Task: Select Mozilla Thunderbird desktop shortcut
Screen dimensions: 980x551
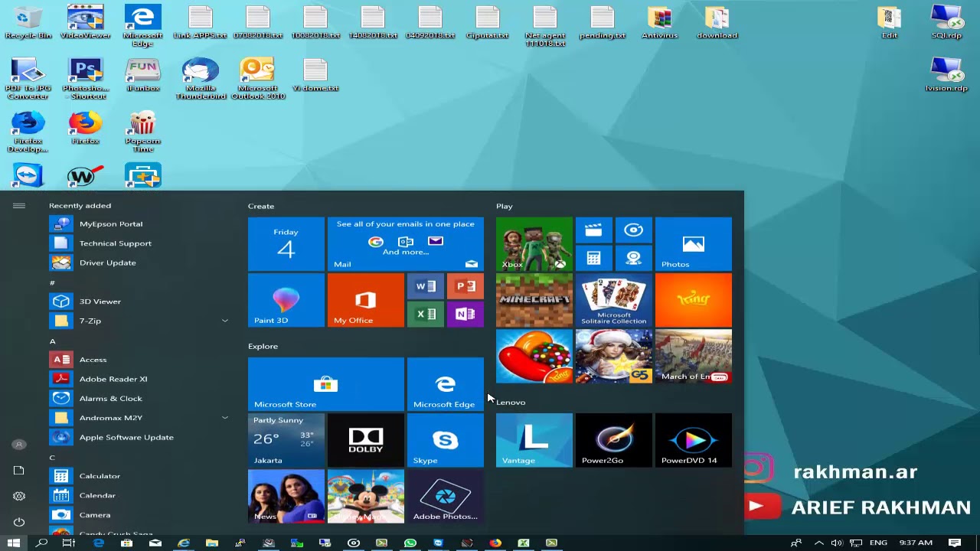Action: [201, 79]
